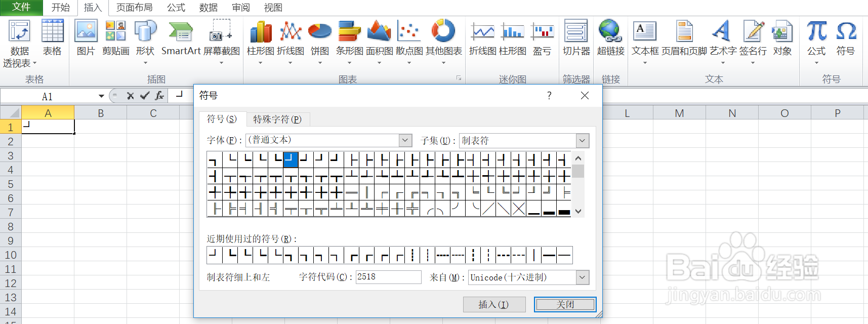Screen dimensions: 868x324
Task: Insert Line sparkline in 迷你图 group
Action: pos(483,38)
